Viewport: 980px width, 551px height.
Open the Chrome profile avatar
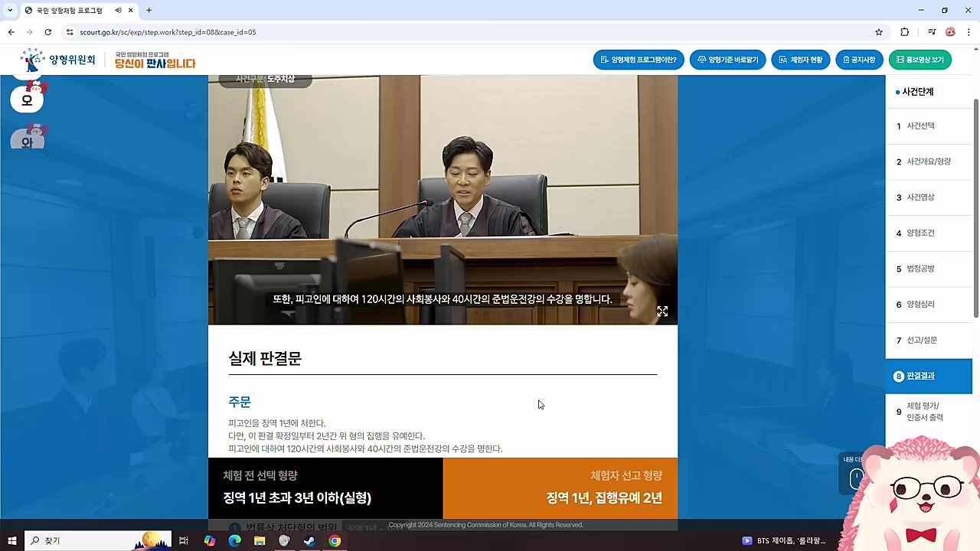951,32
